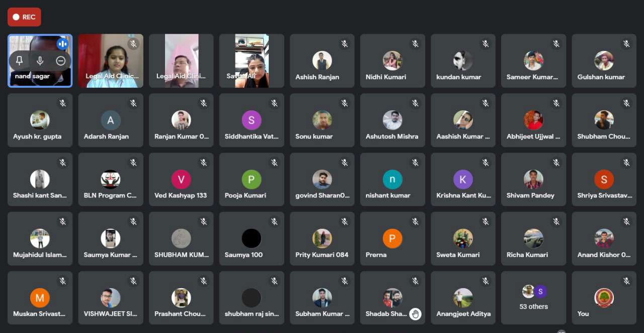The image size is (644, 333).
Task: Click Adarsh Ranjan's grey A avatar
Action: (x=111, y=120)
